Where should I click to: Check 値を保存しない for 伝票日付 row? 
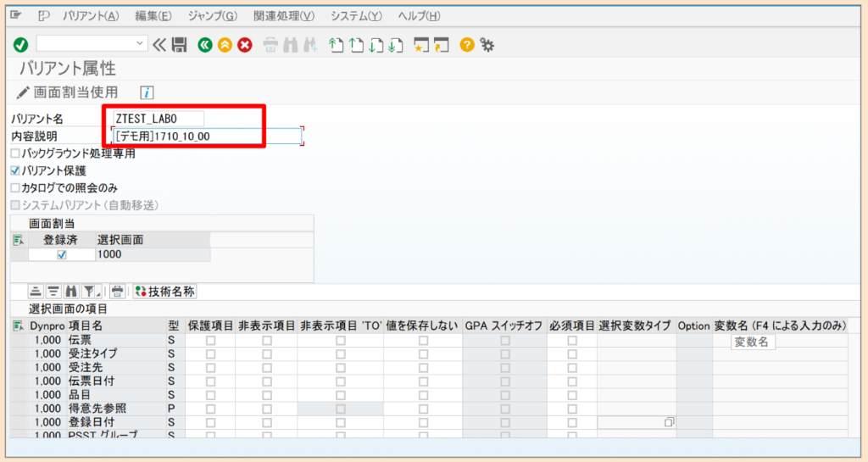[x=424, y=381]
